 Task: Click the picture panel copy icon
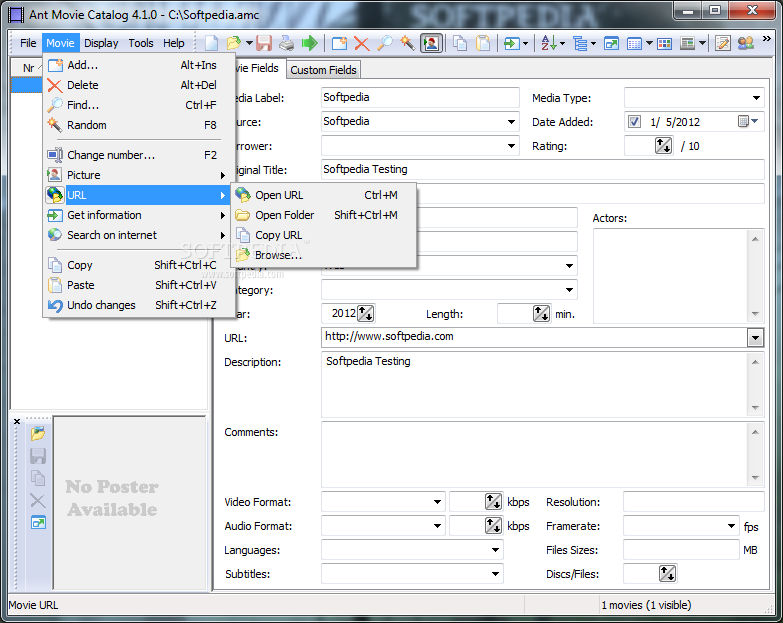point(38,478)
